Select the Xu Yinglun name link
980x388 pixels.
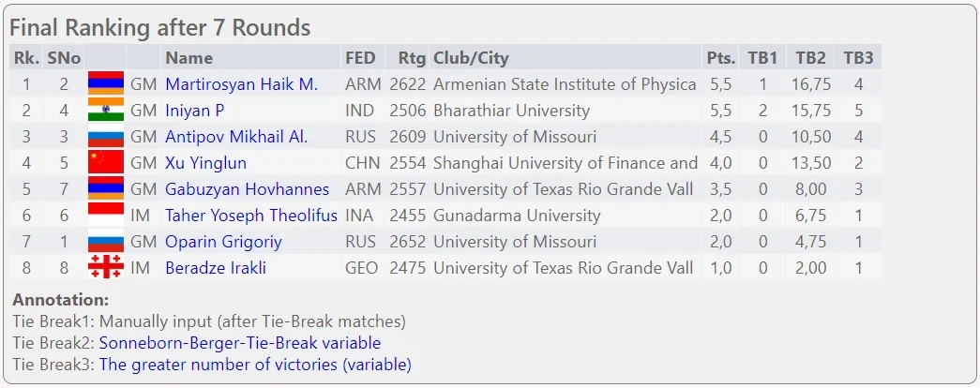tap(205, 163)
